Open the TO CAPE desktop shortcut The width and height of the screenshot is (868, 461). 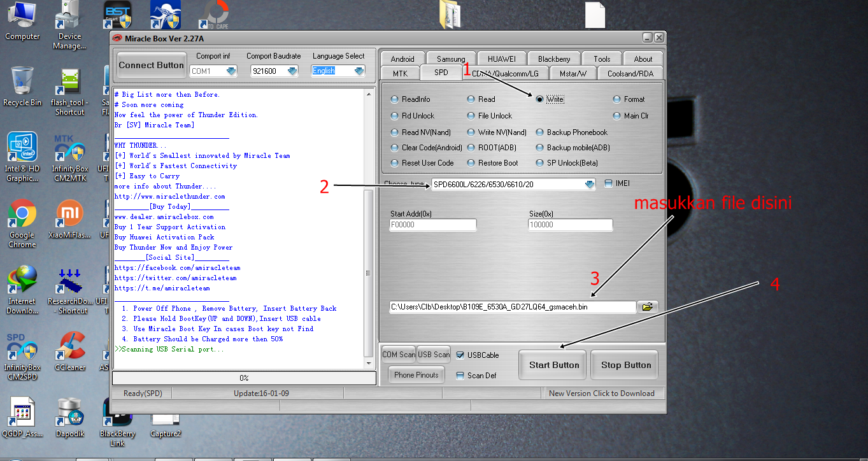pyautogui.click(x=213, y=15)
